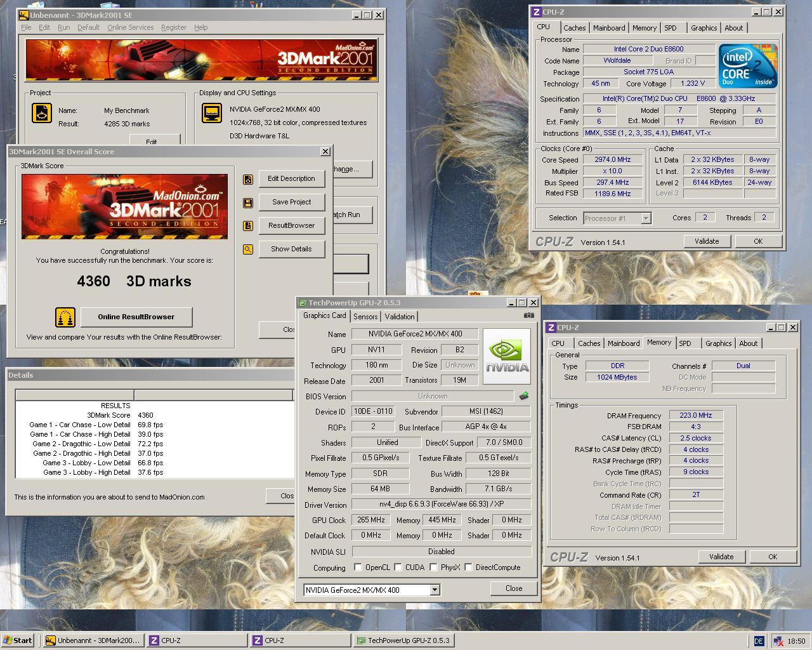This screenshot has height=650, width=812.
Task: Click the Save Project button
Action: tap(291, 202)
